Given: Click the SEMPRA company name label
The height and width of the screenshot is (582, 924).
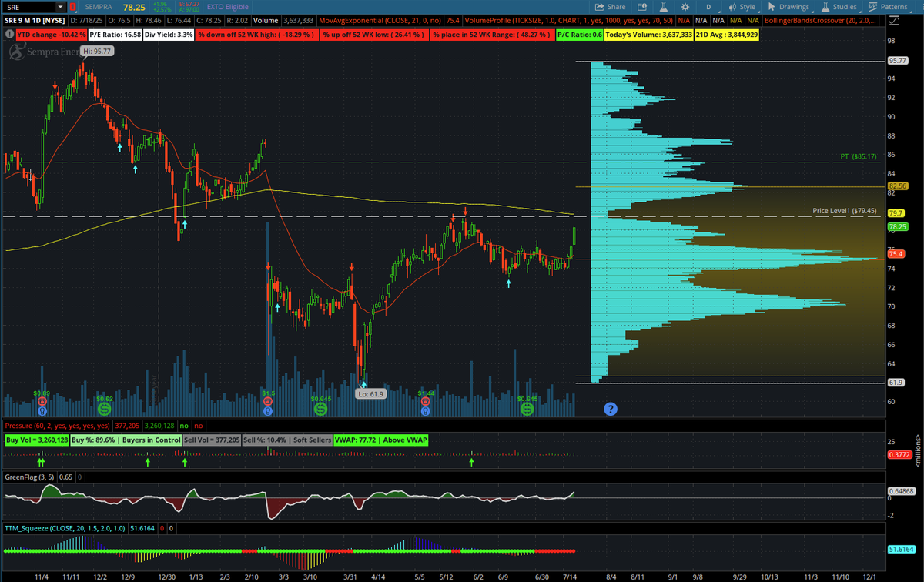Looking at the screenshot, I should pyautogui.click(x=99, y=6).
